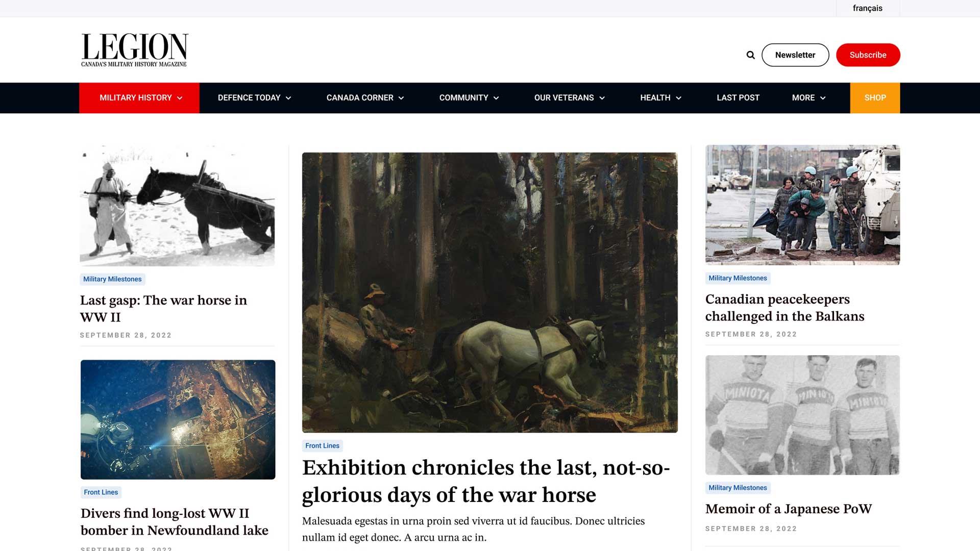Open the Canada Corner dropdown chevron
The height and width of the screenshot is (551, 980).
pyautogui.click(x=401, y=98)
